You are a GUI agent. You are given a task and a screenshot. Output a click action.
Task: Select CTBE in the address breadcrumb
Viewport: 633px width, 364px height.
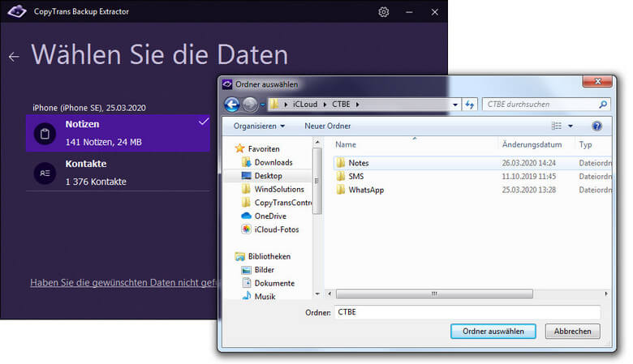click(x=341, y=105)
